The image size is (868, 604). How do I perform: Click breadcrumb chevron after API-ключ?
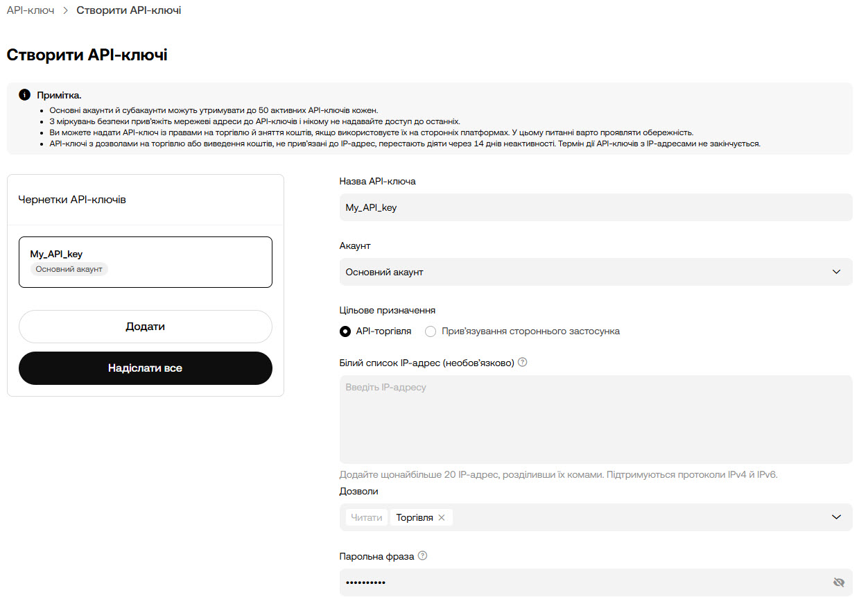coord(65,11)
